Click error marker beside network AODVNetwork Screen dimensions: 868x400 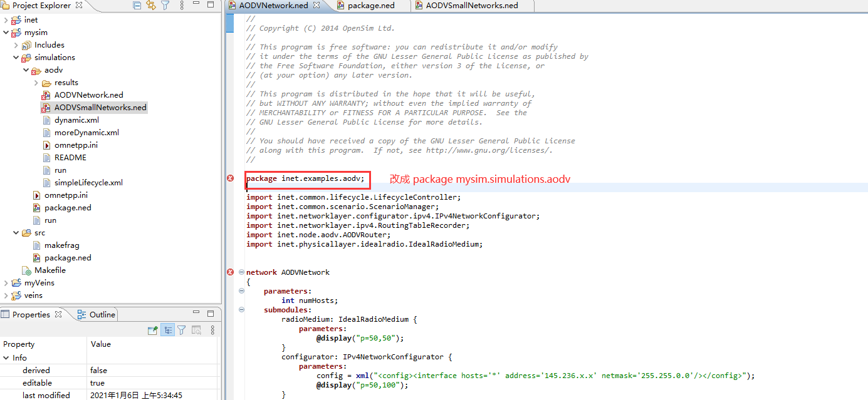click(231, 272)
